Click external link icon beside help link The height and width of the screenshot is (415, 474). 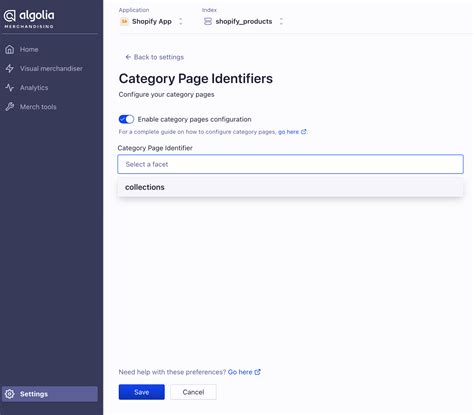(257, 372)
